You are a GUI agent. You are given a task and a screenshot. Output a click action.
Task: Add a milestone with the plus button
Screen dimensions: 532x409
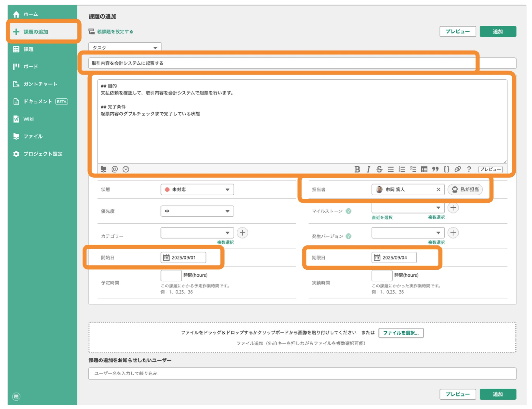[x=453, y=208]
